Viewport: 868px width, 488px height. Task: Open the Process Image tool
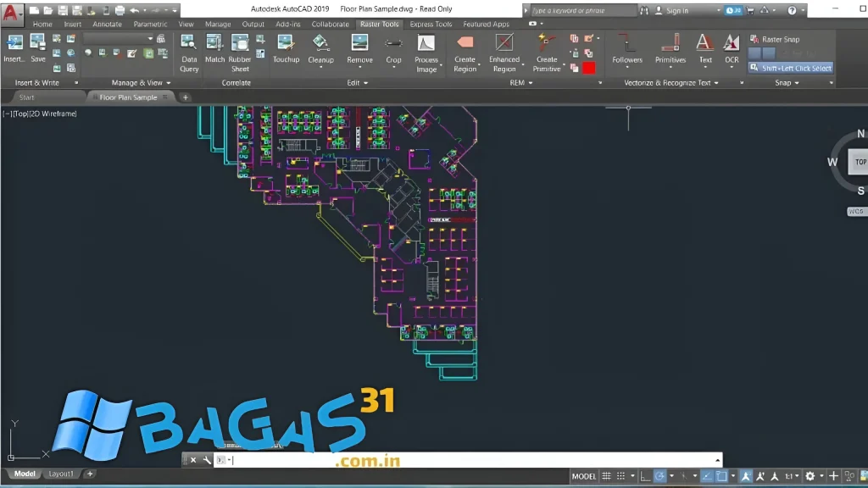coord(426,53)
